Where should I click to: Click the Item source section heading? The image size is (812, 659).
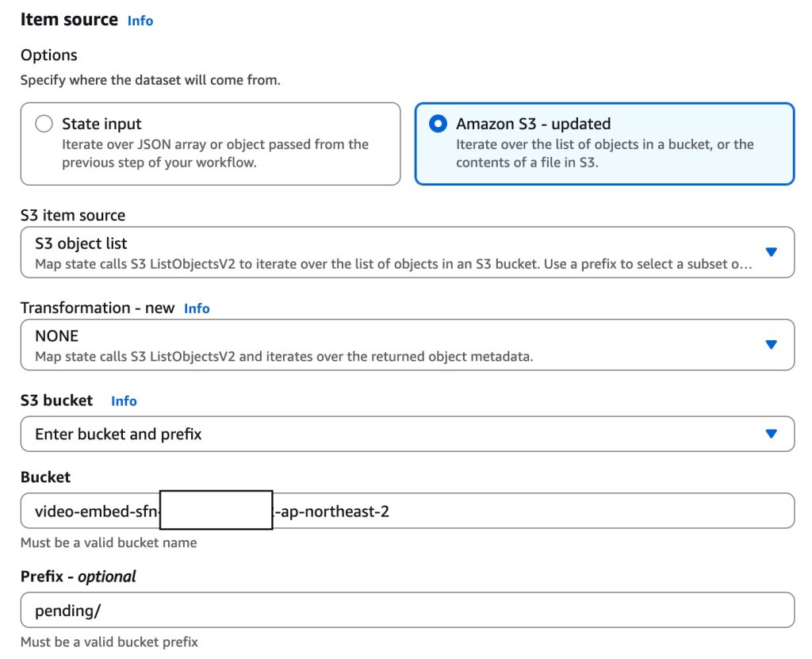(69, 20)
